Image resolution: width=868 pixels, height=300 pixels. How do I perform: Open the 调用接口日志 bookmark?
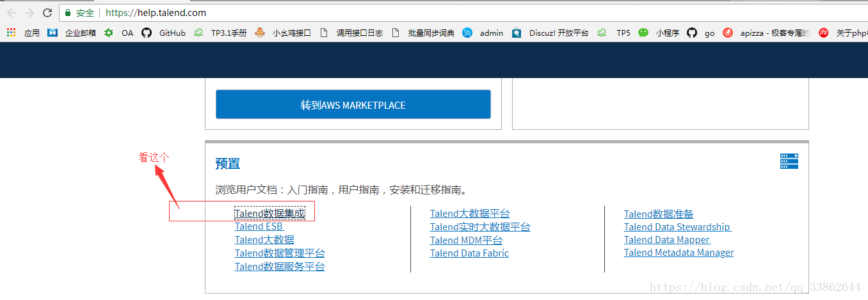(351, 33)
